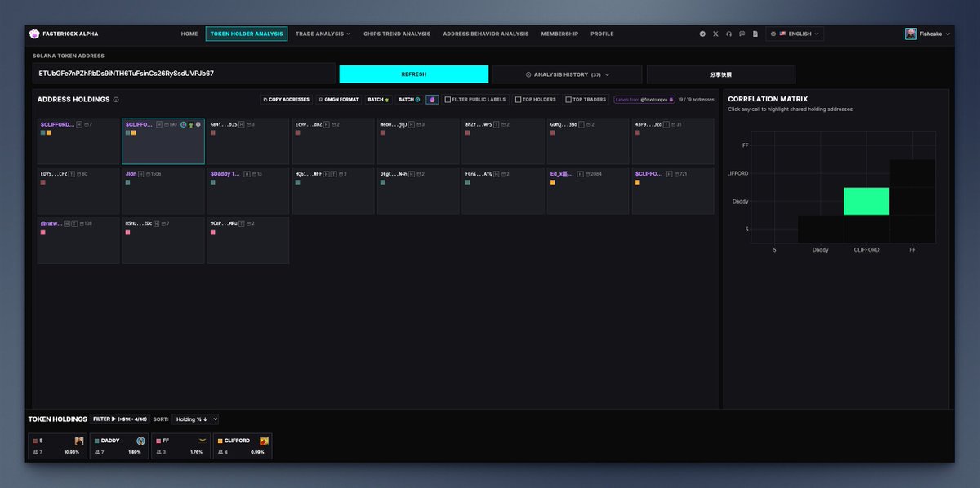
Task: Click the Copy Addresses icon button
Action: click(x=285, y=99)
